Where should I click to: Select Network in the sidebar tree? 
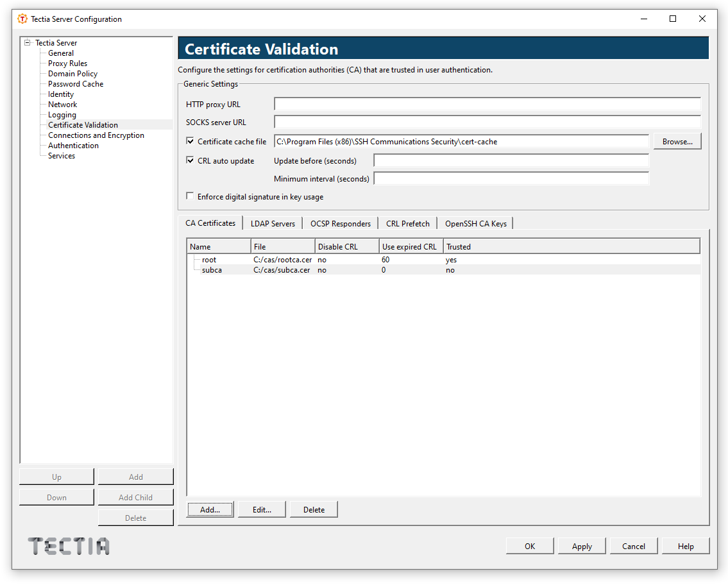[63, 104]
